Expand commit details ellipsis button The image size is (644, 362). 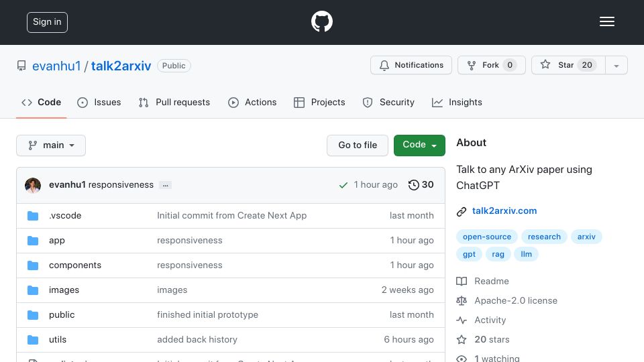(166, 185)
